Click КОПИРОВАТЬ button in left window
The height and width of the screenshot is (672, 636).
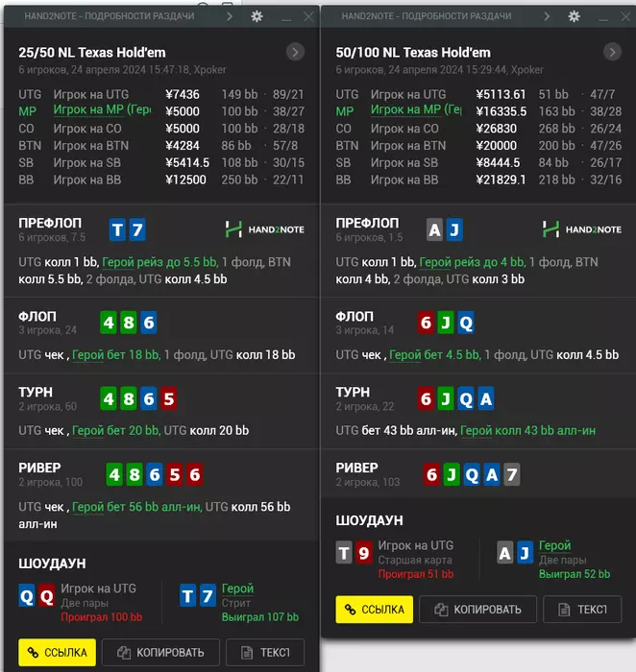point(160,652)
